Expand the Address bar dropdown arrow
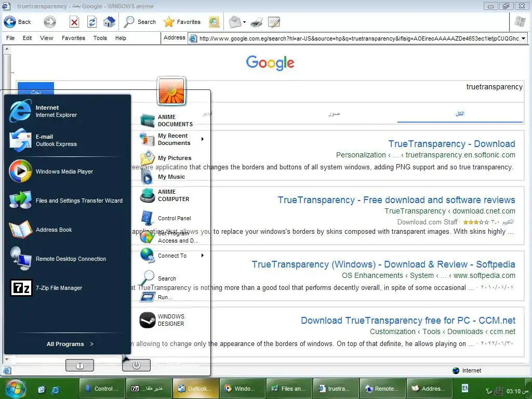Viewport: 532px width, 399px height. [x=524, y=38]
